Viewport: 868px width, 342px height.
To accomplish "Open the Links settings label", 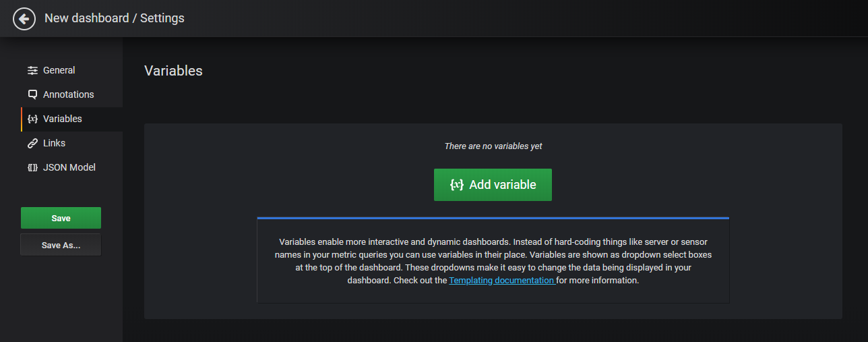I will click(x=54, y=143).
